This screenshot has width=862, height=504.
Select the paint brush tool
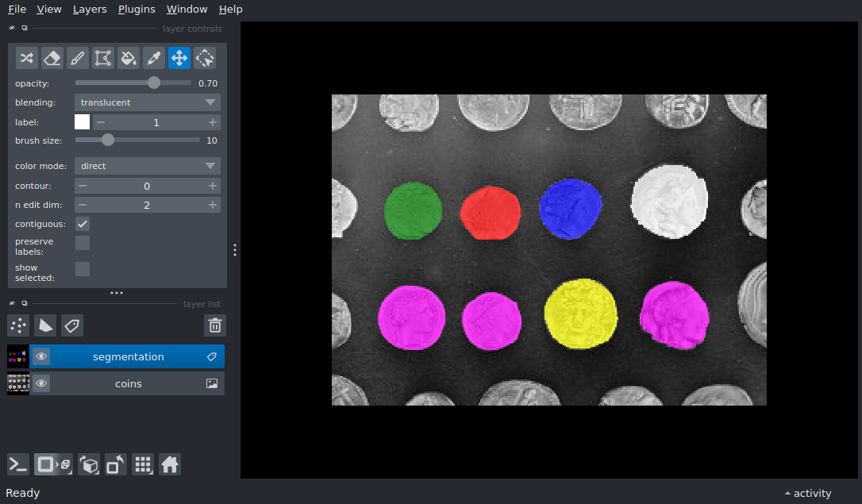[x=78, y=58]
